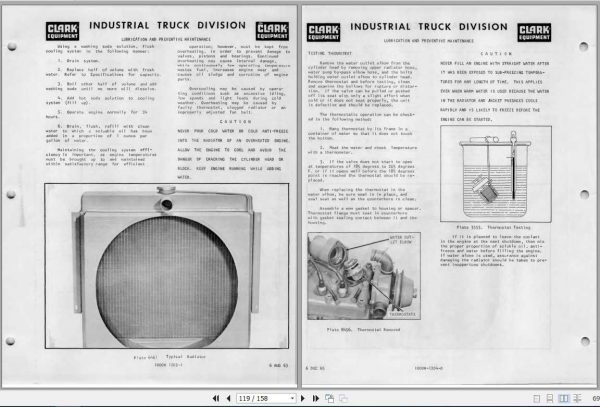This screenshot has height=407, width=600.
Task: Select the two-page continuous facing view
Action: [577, 399]
